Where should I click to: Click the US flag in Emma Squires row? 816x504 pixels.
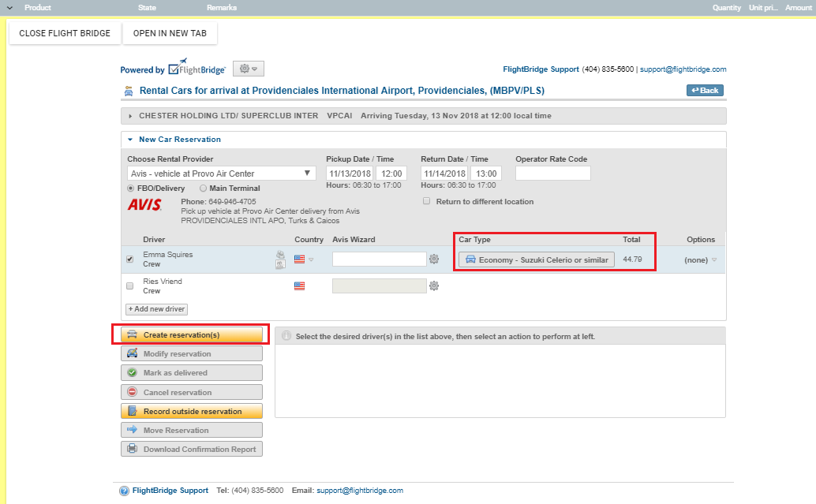point(299,259)
